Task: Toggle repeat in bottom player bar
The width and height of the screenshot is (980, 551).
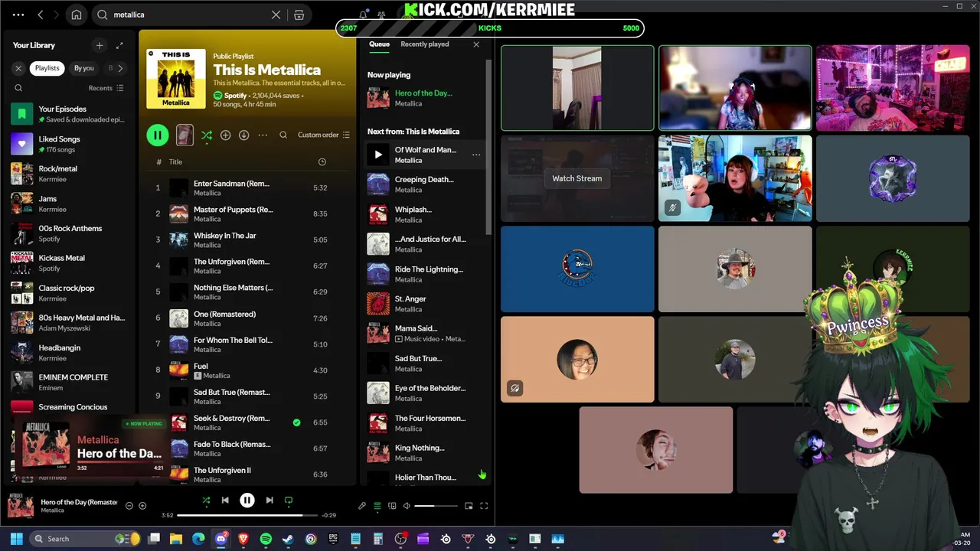Action: pyautogui.click(x=289, y=500)
